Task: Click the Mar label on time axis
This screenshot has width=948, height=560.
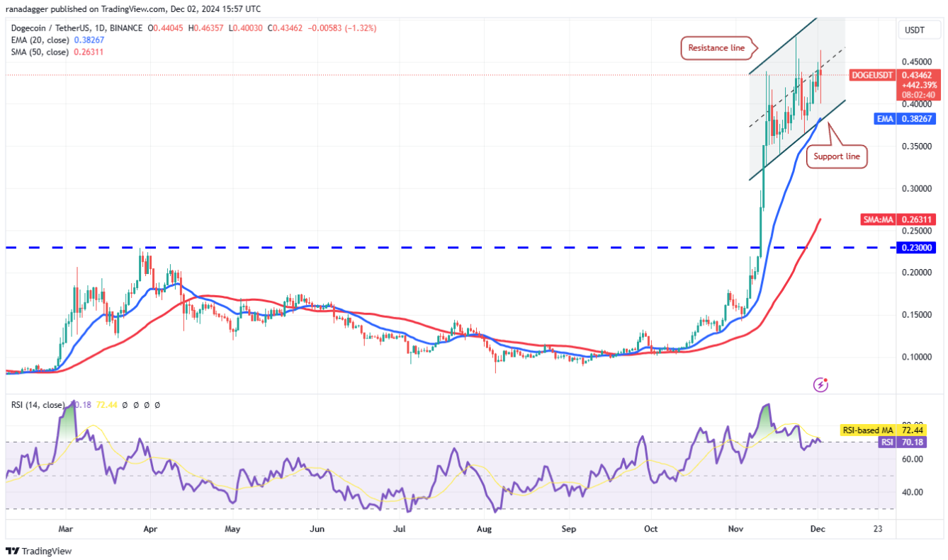Action: tap(66, 529)
